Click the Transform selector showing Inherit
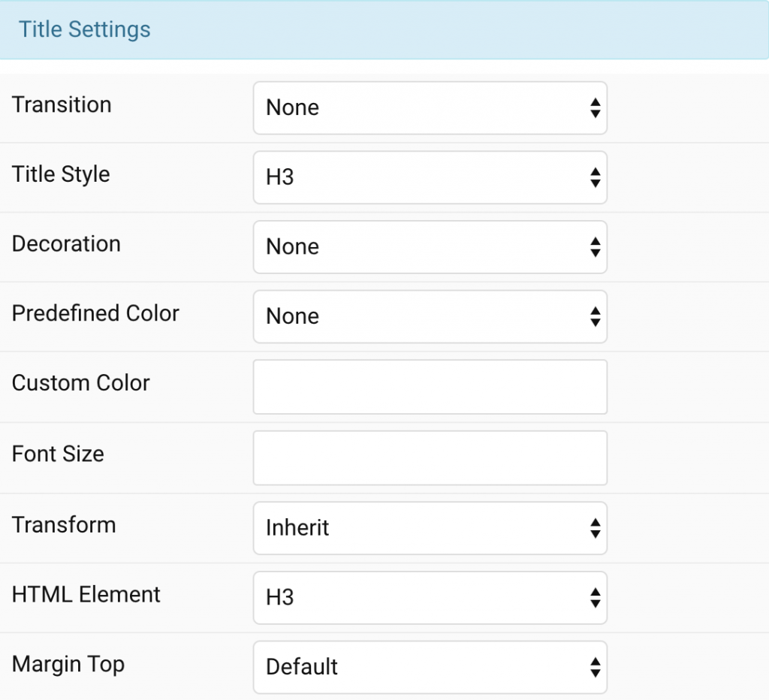 coord(430,528)
